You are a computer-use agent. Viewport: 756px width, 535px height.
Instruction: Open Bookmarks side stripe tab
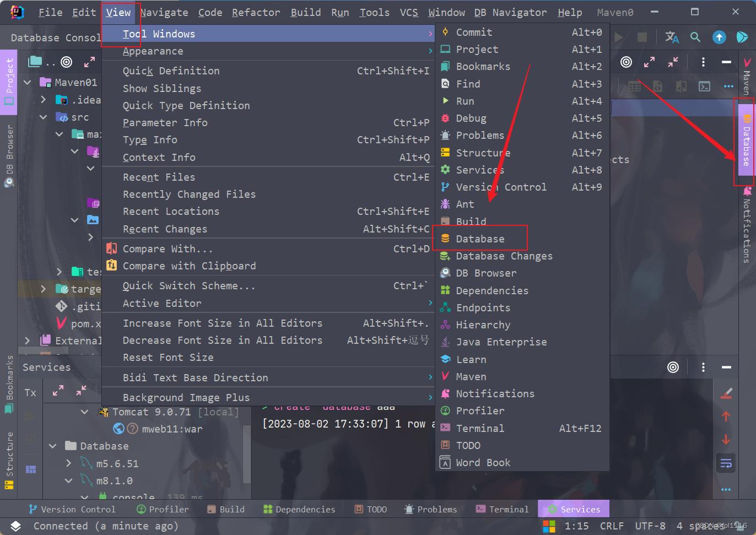[9, 384]
